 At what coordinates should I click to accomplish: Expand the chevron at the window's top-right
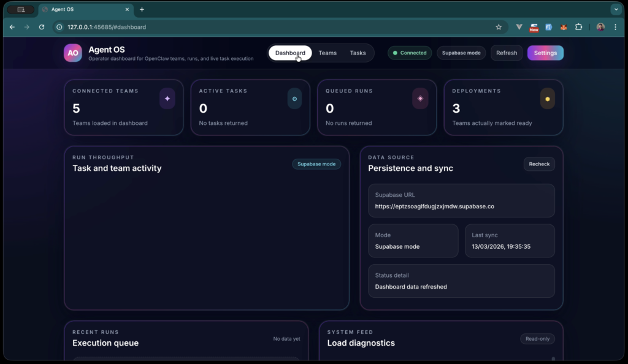(616, 9)
